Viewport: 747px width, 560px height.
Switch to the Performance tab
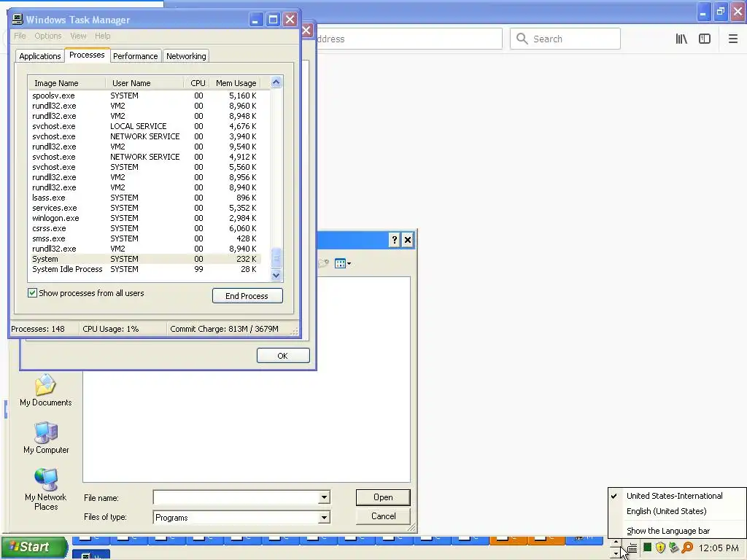pyautogui.click(x=135, y=56)
